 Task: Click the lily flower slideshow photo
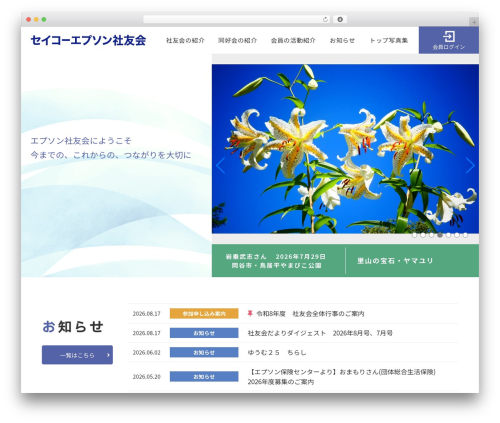coord(345,149)
